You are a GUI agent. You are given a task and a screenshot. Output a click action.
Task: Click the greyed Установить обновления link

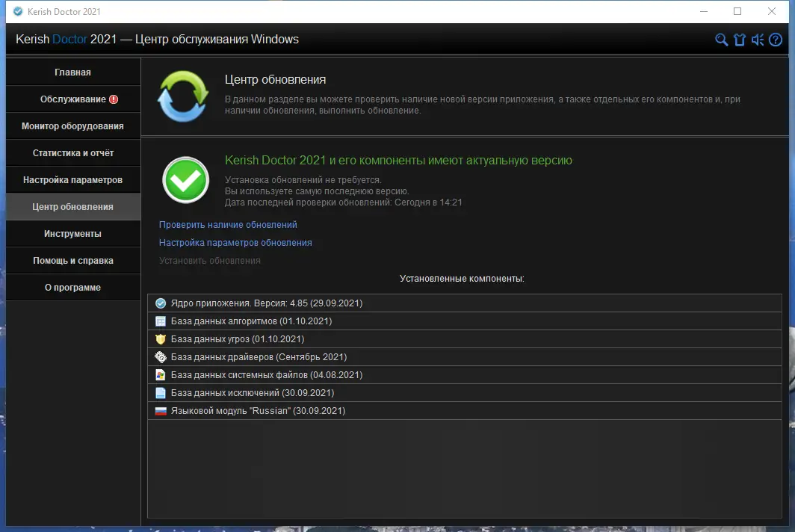point(210,261)
